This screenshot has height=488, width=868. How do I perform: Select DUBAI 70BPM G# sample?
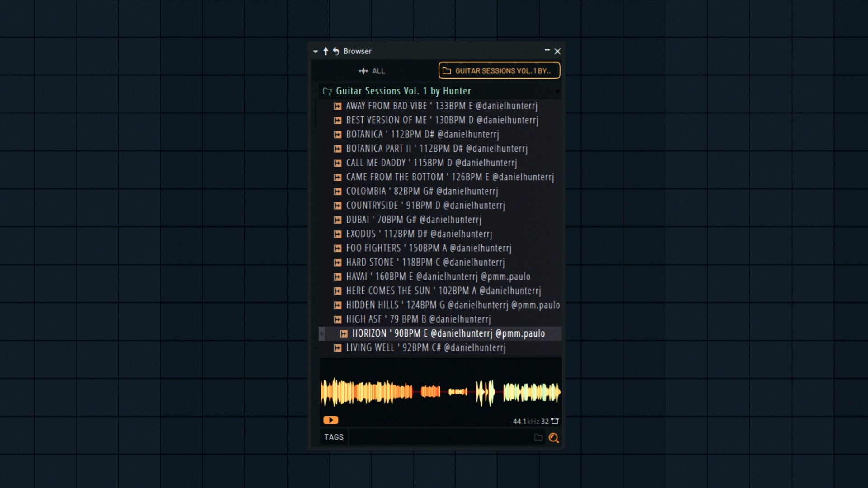tap(414, 220)
